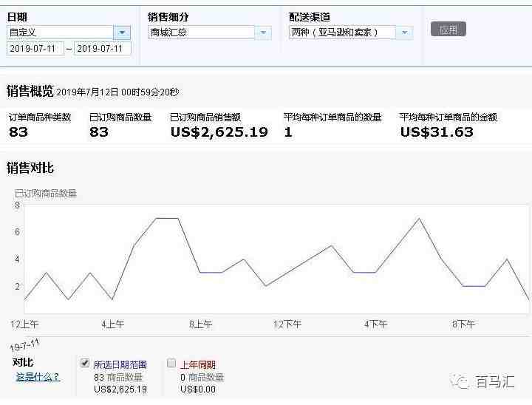Viewport: 532px width, 405px height.
Task: Click the 销售概览 heading
Action: [30, 92]
